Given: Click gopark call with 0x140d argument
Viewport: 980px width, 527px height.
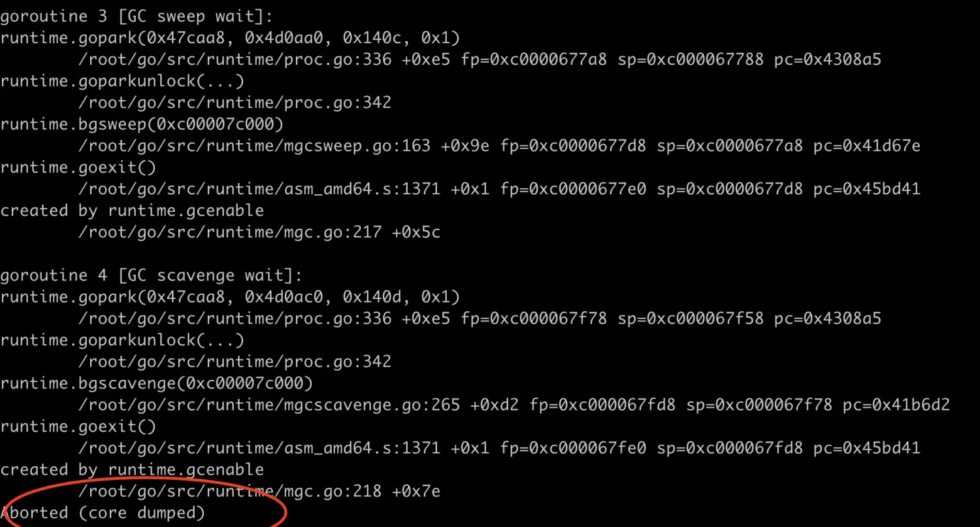Looking at the screenshot, I should tap(230, 297).
